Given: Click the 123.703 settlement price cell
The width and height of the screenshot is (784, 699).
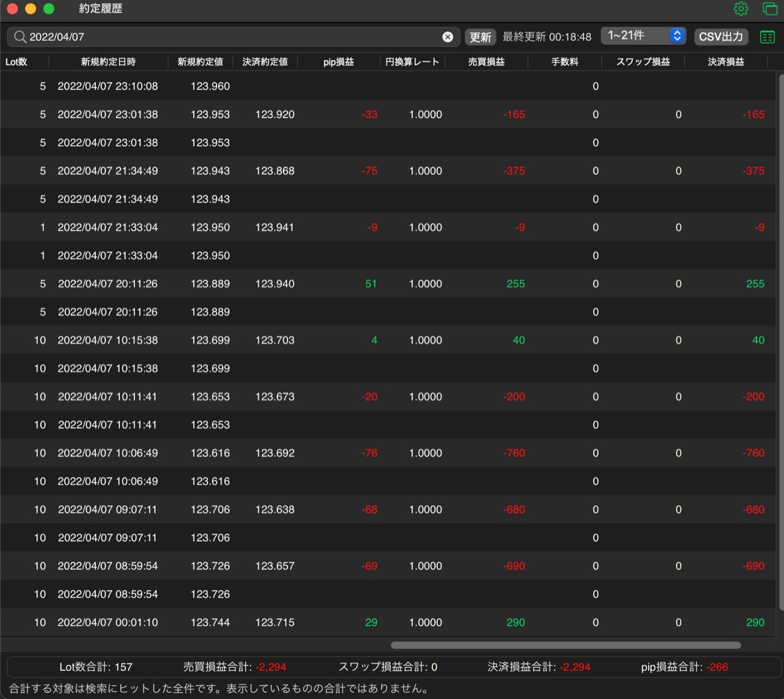Looking at the screenshot, I should [x=275, y=340].
